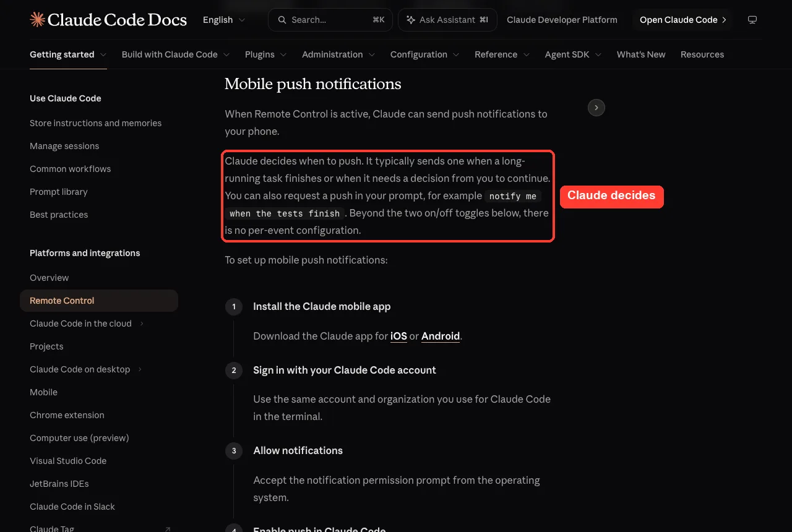Open Visual Studio Code in sidebar
792x532 pixels.
click(68, 461)
